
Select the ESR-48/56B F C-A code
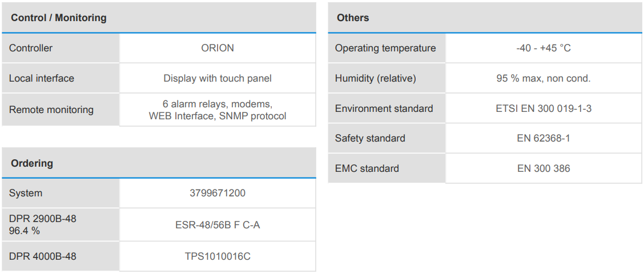(x=218, y=225)
